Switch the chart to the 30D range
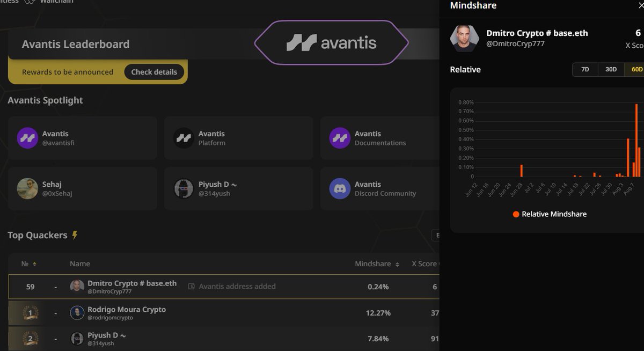Viewport: 644px width, 351px height. tap(611, 70)
